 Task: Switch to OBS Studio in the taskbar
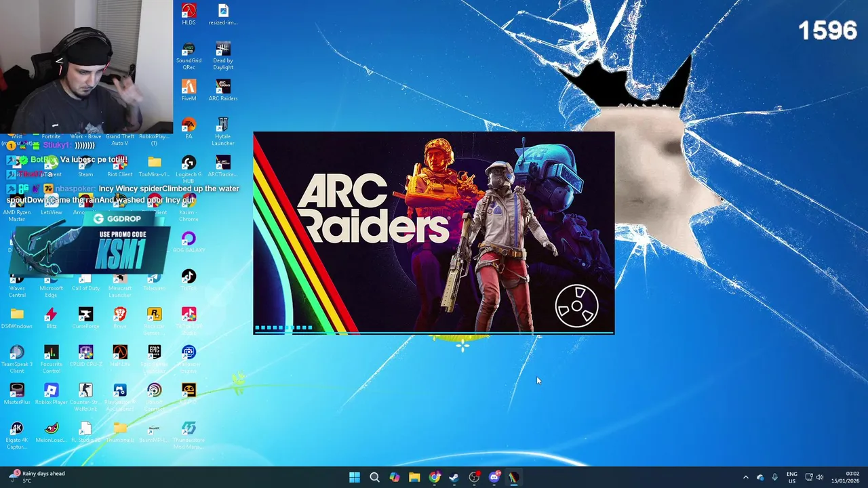474,477
